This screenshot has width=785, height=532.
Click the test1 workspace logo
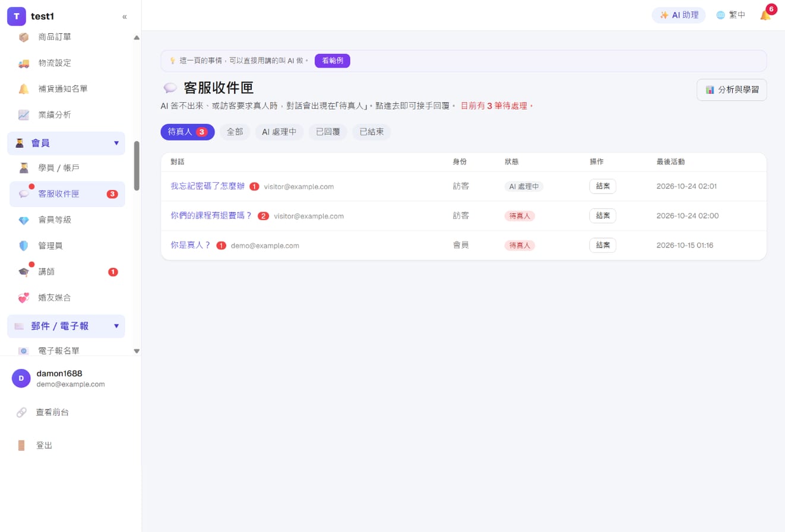(17, 16)
